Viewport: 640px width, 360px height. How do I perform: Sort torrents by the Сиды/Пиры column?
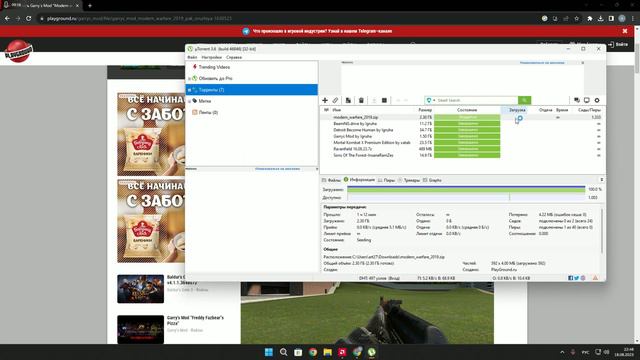[589, 110]
